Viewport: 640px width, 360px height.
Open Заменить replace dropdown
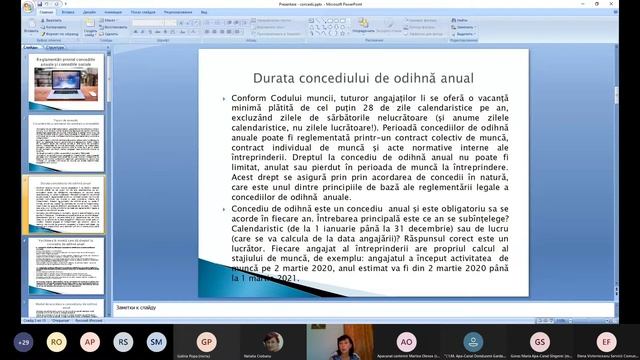pyautogui.click(x=463, y=27)
